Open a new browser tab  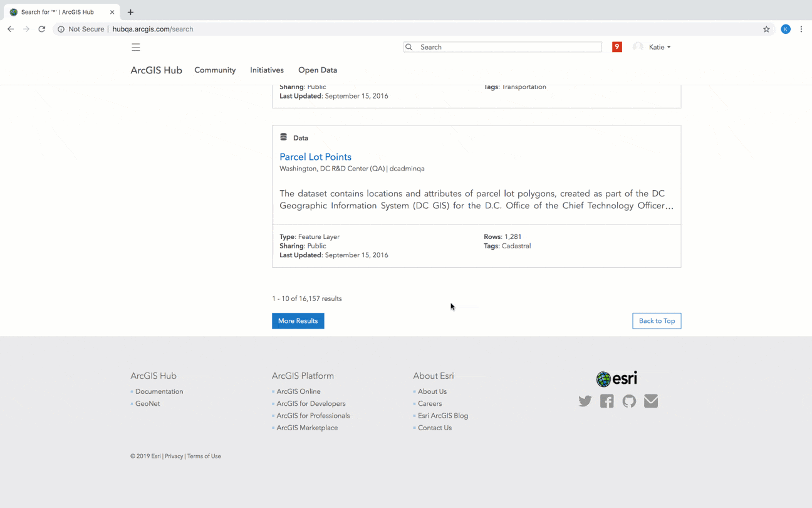130,12
